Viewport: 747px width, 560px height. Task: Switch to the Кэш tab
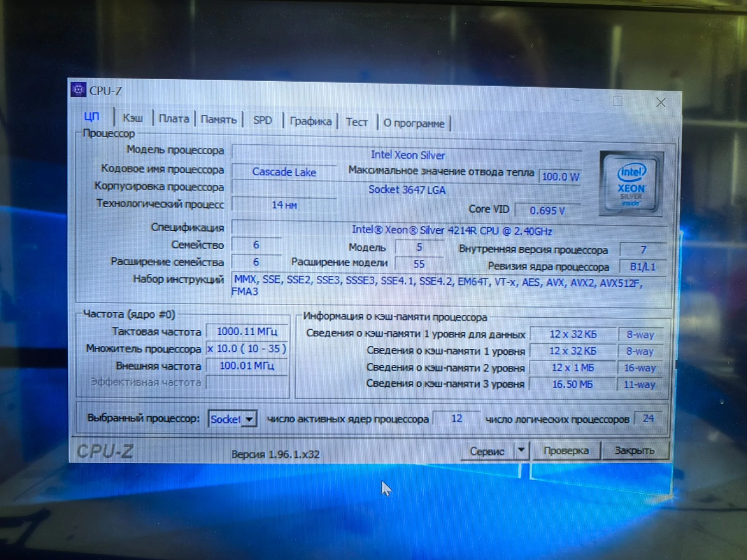(x=133, y=118)
